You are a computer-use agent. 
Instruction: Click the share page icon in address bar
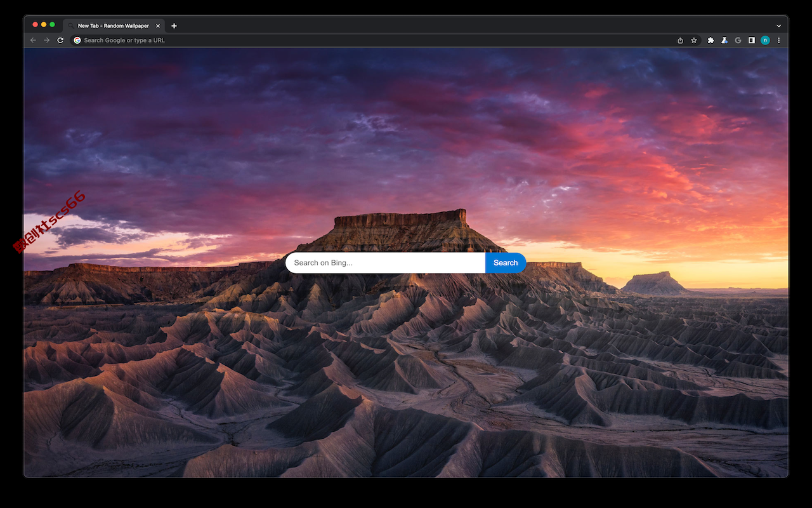pos(680,40)
